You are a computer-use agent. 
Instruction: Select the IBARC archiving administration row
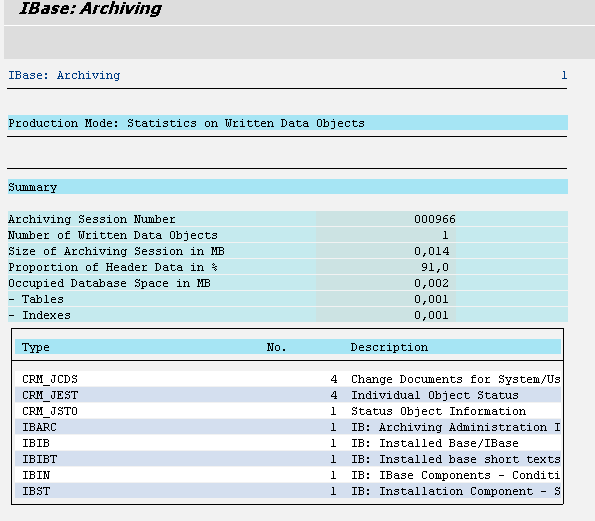[x=288, y=427]
